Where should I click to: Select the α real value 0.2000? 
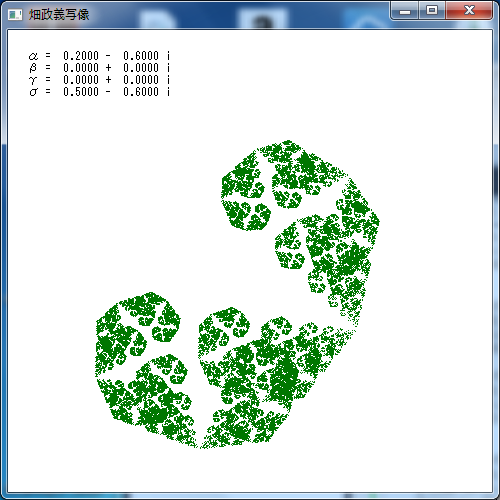81,55
